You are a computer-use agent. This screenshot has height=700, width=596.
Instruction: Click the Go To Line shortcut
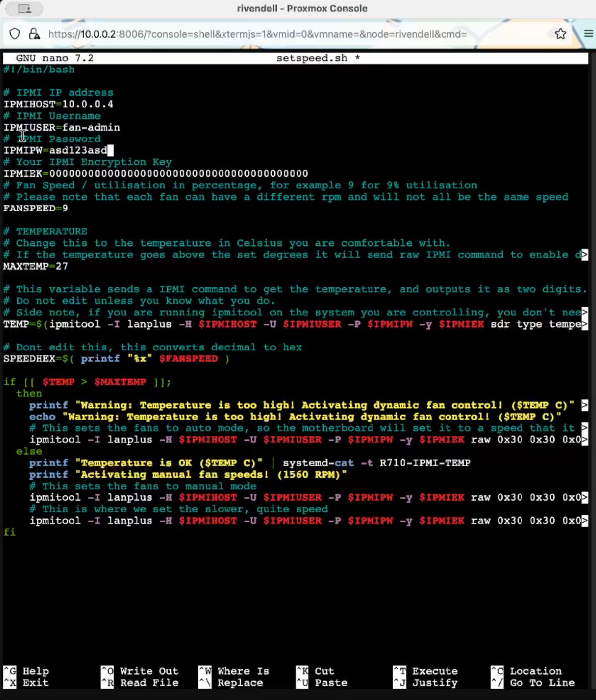[542, 683]
